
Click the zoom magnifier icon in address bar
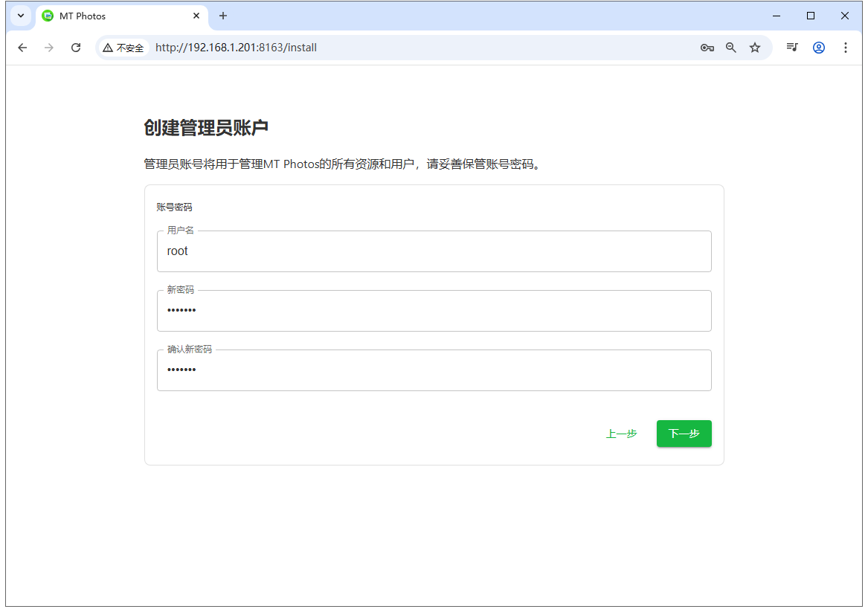click(x=731, y=48)
